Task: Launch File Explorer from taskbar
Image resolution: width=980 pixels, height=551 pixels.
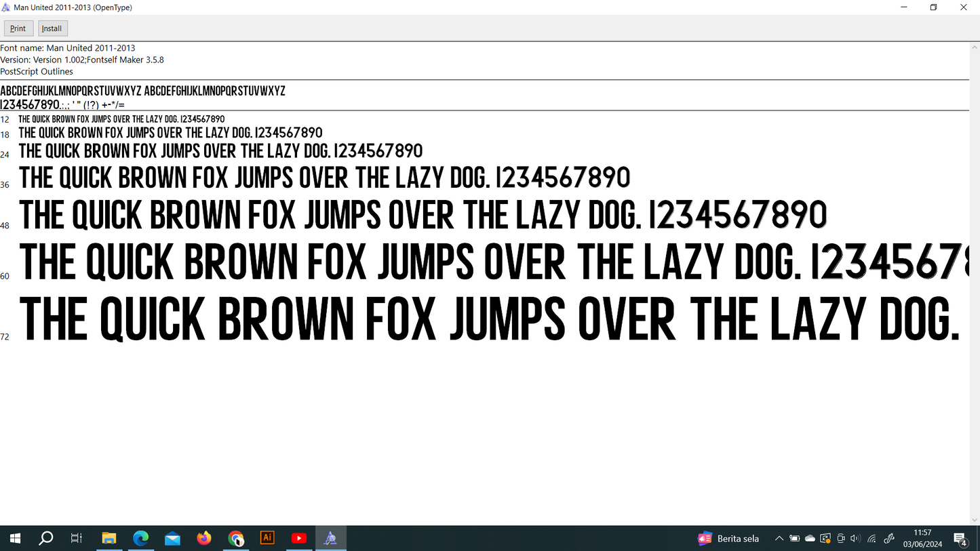Action: click(109, 538)
